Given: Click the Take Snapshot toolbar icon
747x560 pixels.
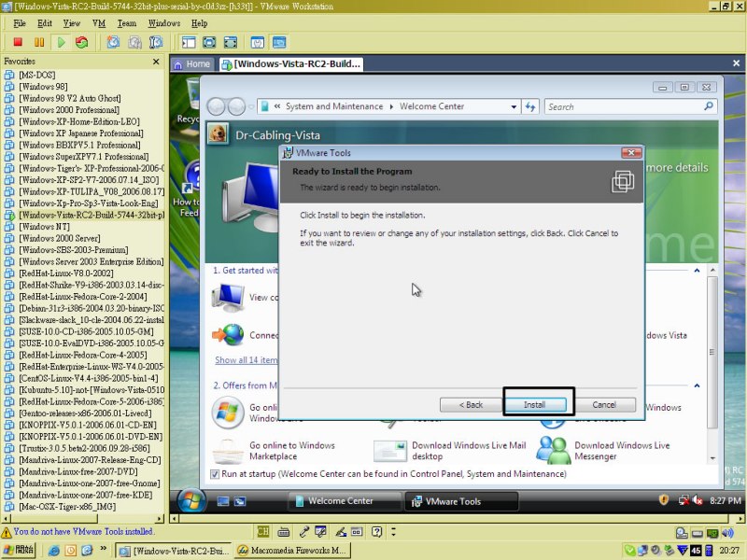Looking at the screenshot, I should 113,42.
